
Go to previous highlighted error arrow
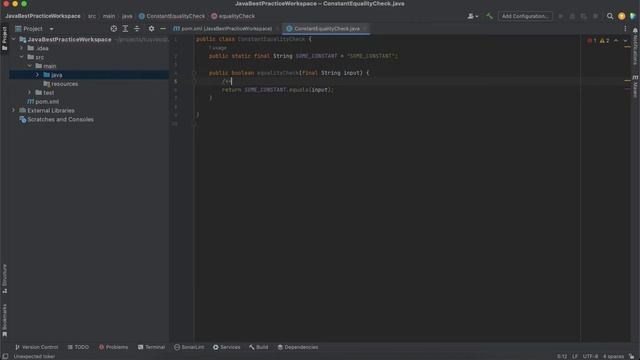tap(616, 41)
